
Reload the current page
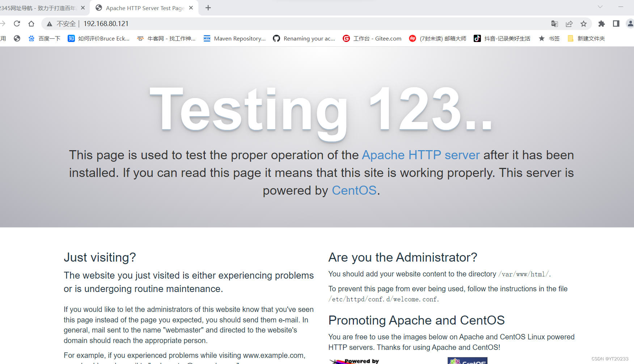[17, 24]
